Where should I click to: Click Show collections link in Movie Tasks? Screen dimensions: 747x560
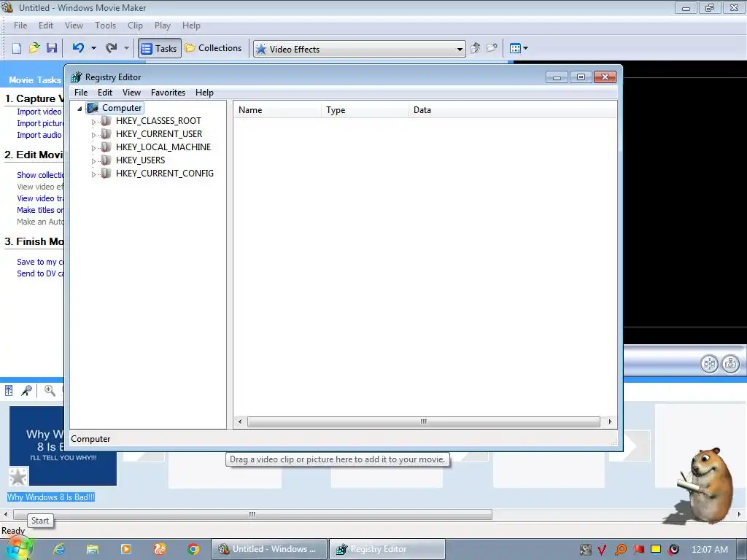pyautogui.click(x=40, y=175)
